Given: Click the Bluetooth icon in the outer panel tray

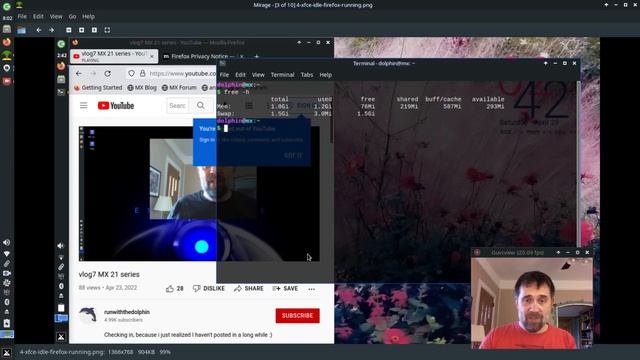Looking at the screenshot, I should point(7,302).
